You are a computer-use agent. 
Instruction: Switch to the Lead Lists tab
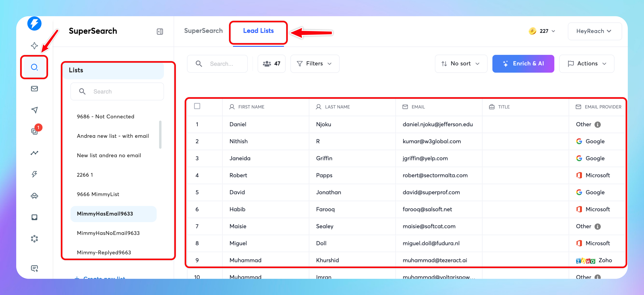point(258,31)
